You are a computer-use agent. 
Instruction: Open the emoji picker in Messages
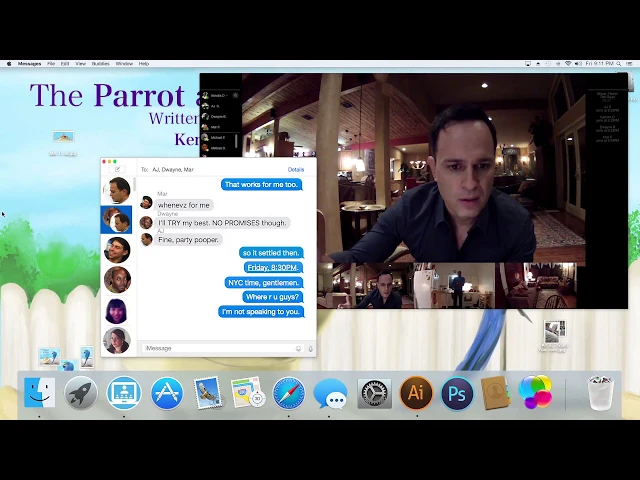tap(298, 349)
